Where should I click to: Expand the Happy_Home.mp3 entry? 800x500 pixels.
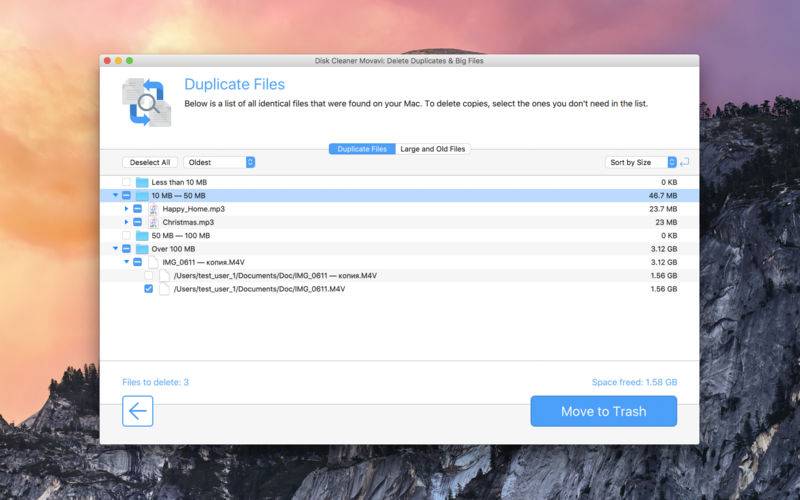tap(127, 209)
